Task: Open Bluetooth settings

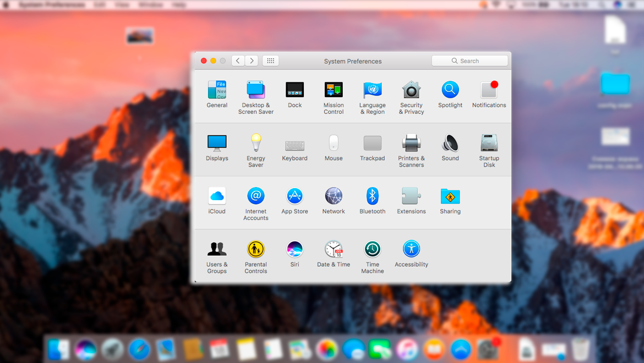Action: (372, 201)
